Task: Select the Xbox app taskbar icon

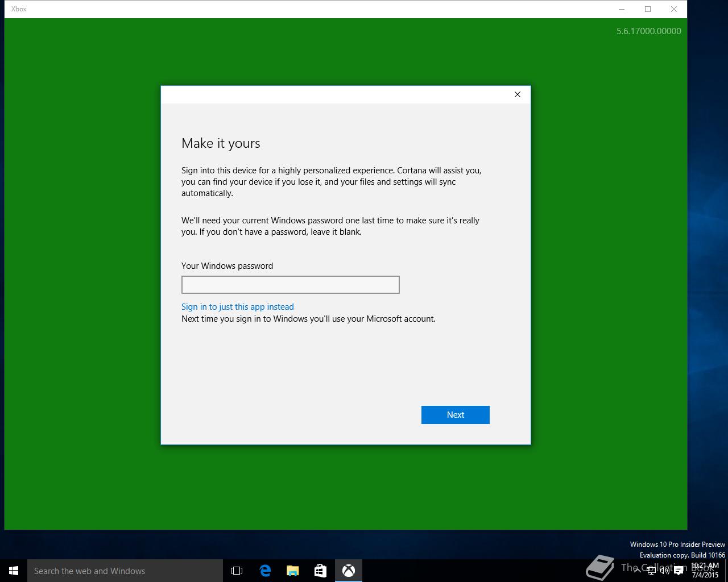Action: [x=349, y=571]
